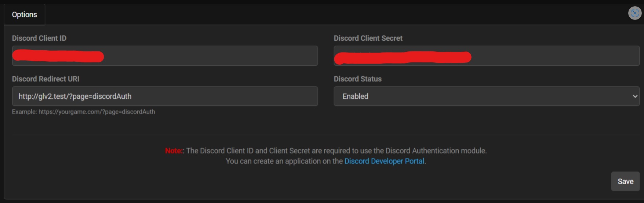Image resolution: width=644 pixels, height=203 pixels.
Task: Click the Discord Status label
Action: point(358,79)
